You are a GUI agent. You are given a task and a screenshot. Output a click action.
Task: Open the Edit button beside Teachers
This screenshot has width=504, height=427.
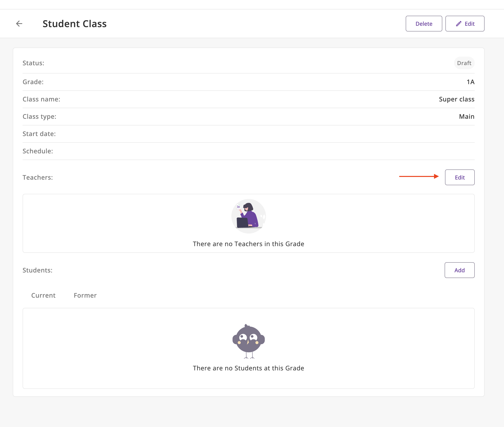[x=459, y=178]
